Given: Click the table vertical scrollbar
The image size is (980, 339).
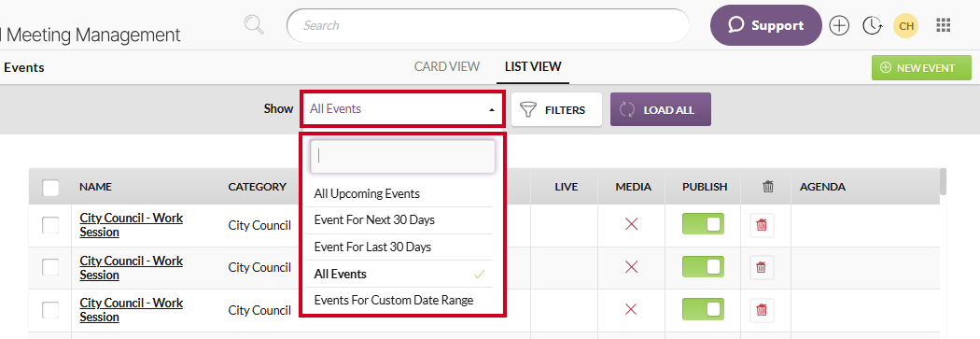Looking at the screenshot, I should tap(943, 181).
